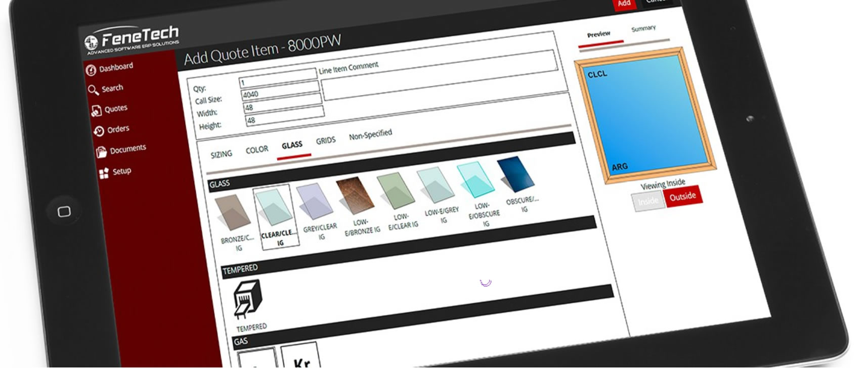Open Documents from the sidebar

coord(128,149)
